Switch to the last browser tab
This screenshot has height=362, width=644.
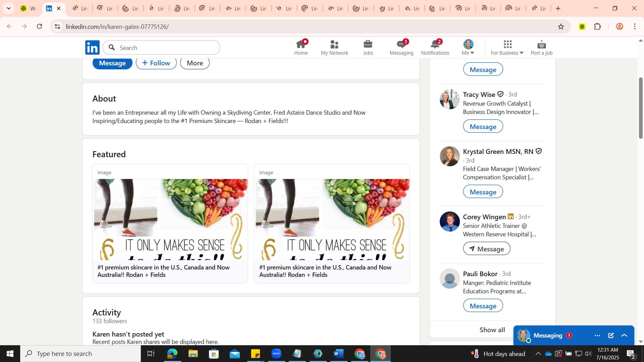click(539, 8)
